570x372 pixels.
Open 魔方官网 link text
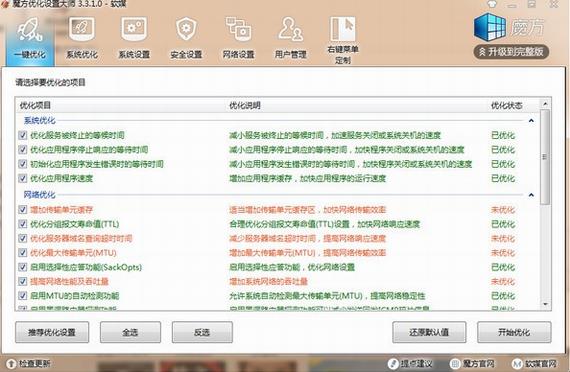click(x=478, y=363)
